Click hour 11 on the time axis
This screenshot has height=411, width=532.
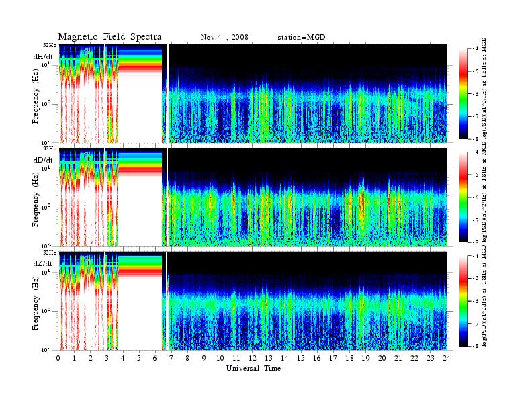pyautogui.click(x=236, y=358)
